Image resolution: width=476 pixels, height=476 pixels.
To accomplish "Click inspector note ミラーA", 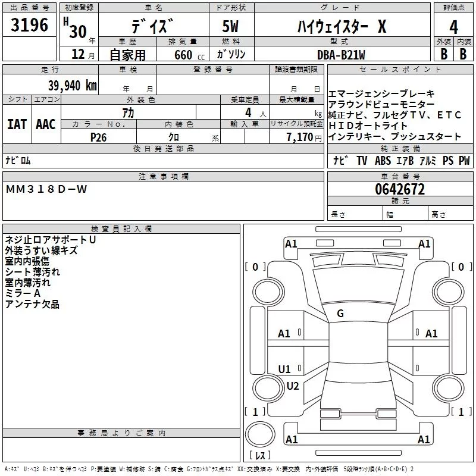I will [x=23, y=293].
